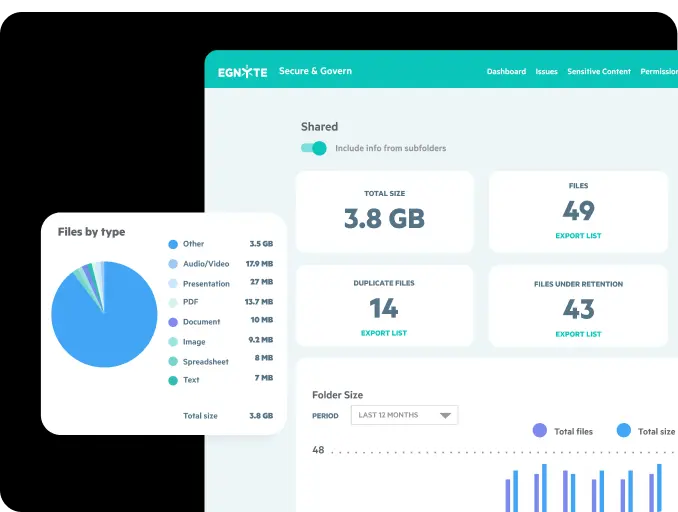Export list of Files Under Retention
The width and height of the screenshot is (678, 512).
coord(578,334)
